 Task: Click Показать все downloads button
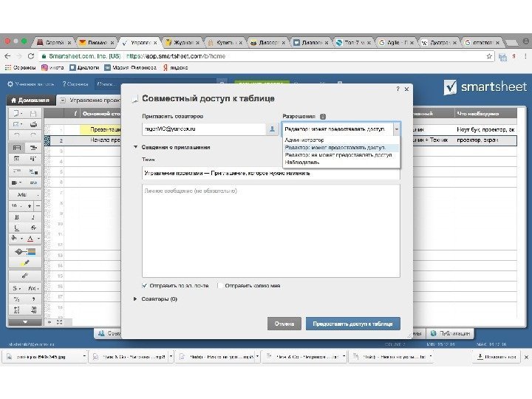click(x=497, y=357)
